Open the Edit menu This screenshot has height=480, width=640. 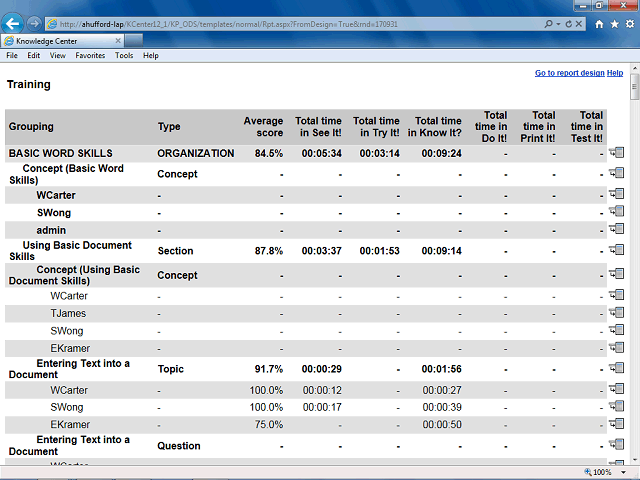[x=33, y=56]
